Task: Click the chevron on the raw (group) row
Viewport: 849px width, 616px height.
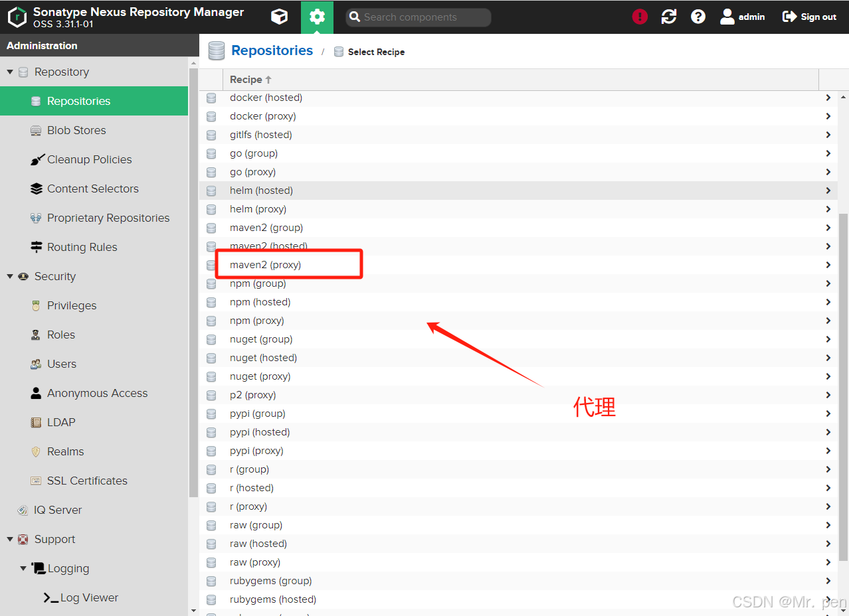Action: click(828, 525)
